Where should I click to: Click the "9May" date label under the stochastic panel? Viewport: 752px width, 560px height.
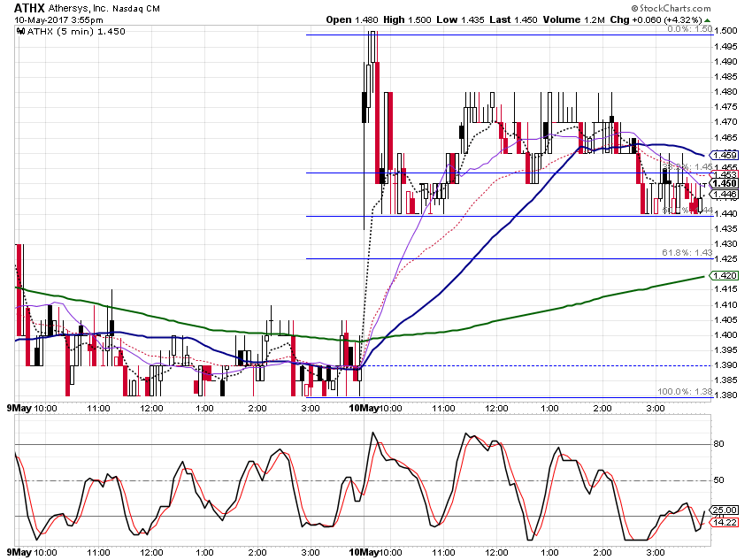(19, 553)
